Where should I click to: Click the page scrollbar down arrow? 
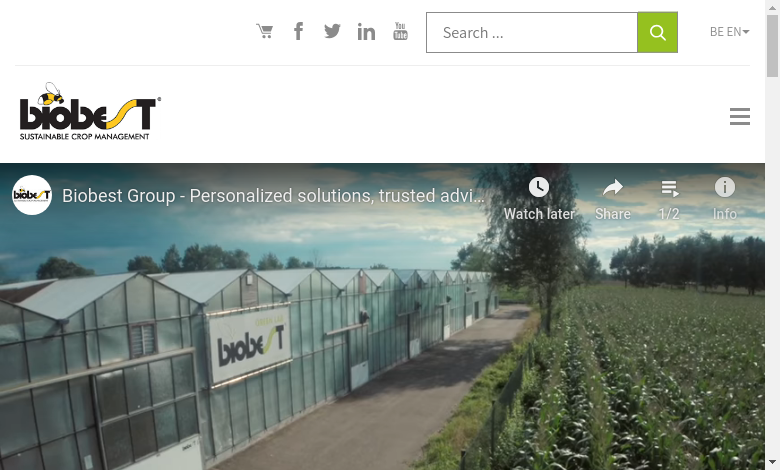coord(773,464)
